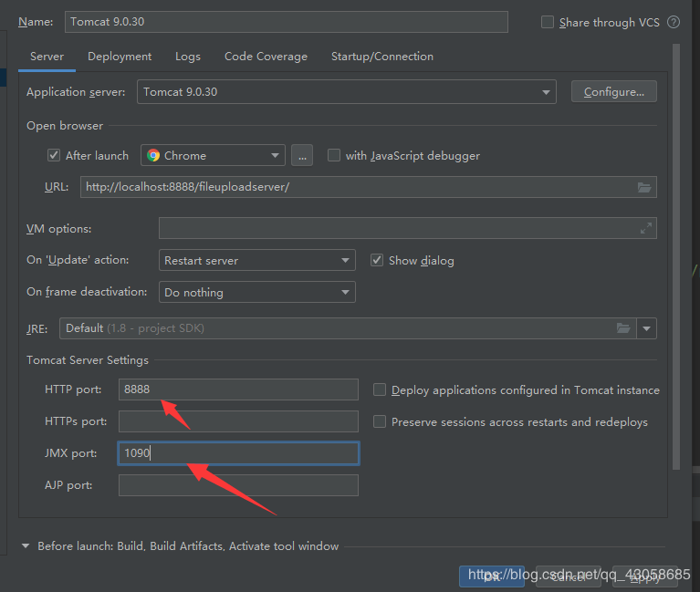Click in the AJP port field
Viewport: 700px width, 592px height.
click(x=238, y=485)
